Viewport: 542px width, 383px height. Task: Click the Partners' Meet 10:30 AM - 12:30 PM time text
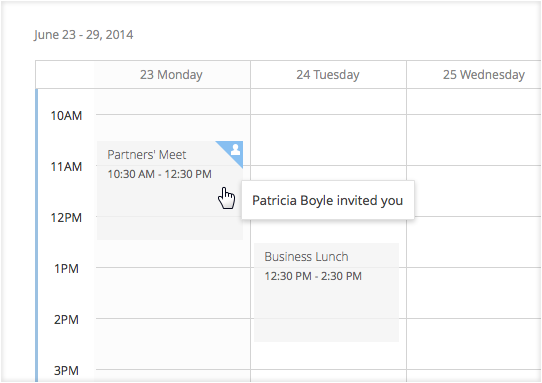[x=159, y=174]
